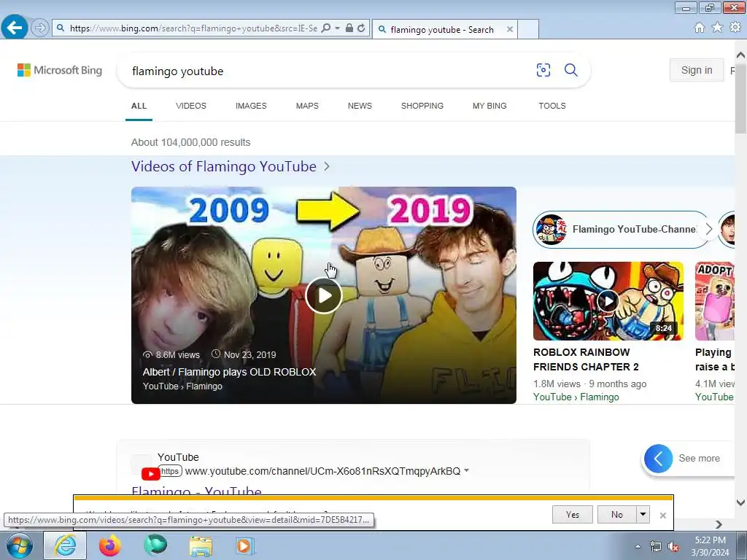Open a new blank tab

pyautogui.click(x=528, y=29)
